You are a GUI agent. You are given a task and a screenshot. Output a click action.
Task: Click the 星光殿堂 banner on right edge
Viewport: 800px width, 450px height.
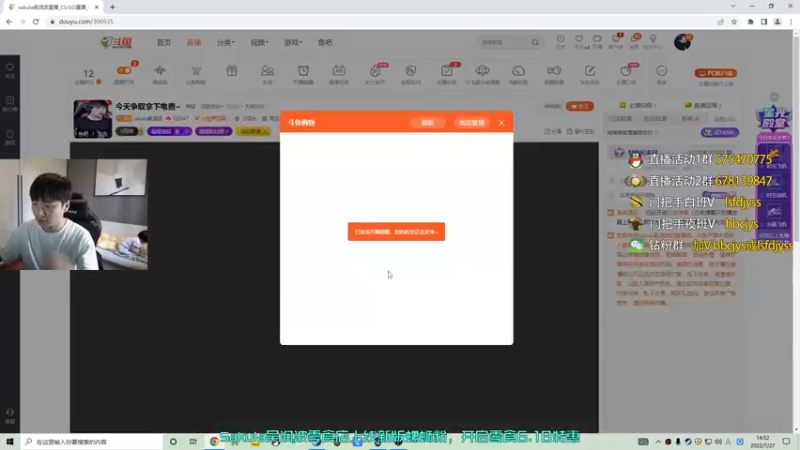click(774, 119)
